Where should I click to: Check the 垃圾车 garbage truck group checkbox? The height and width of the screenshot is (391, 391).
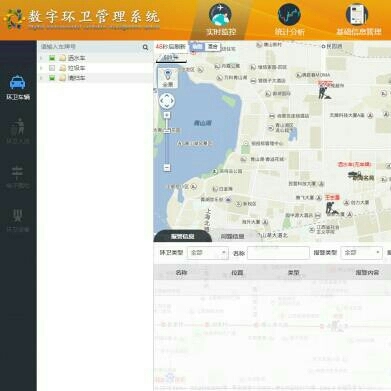coord(52,68)
